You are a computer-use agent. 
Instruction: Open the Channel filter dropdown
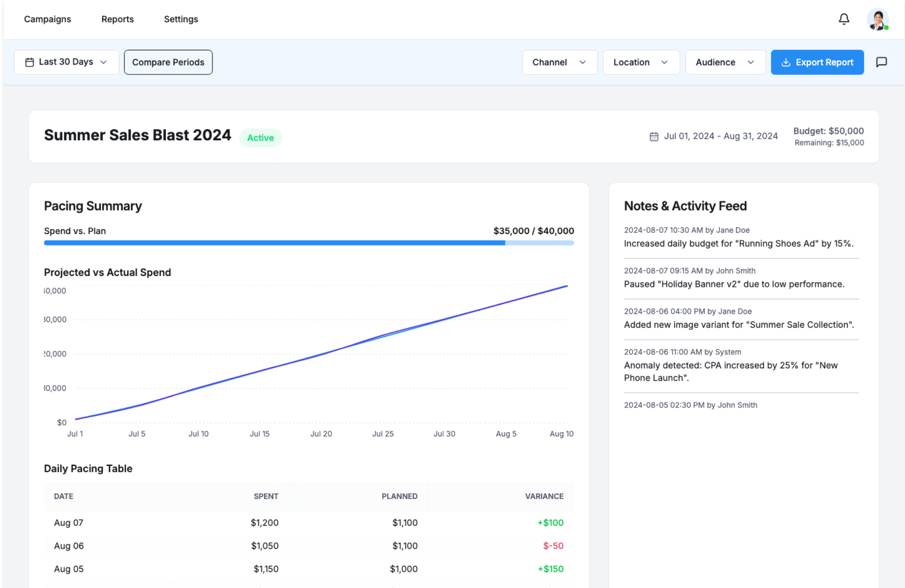tap(559, 62)
